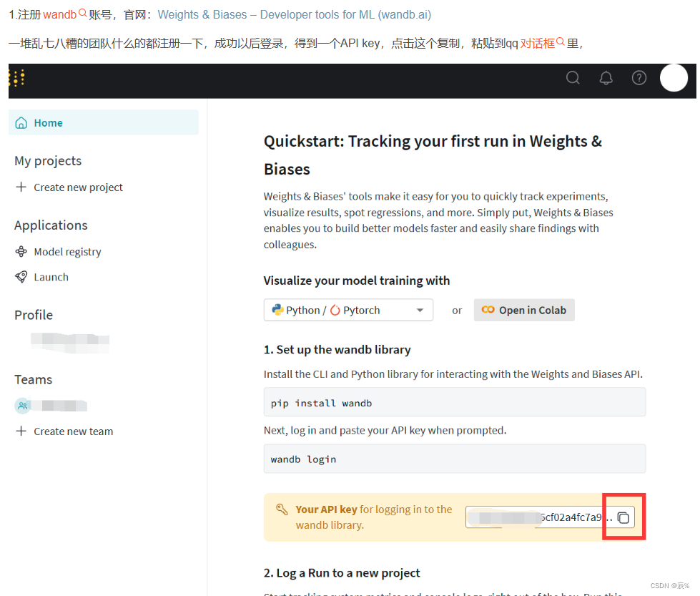Click the Applications heading
The image size is (700, 596).
(51, 225)
